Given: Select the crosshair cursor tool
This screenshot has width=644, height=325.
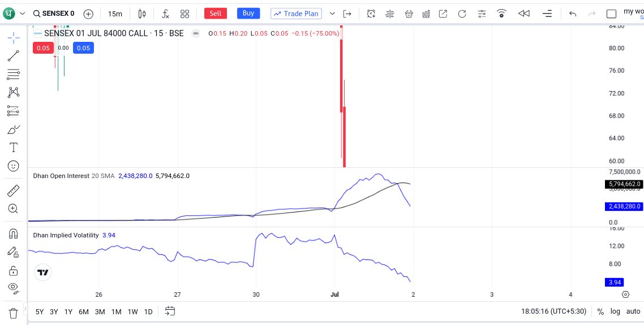Looking at the screenshot, I should [14, 38].
